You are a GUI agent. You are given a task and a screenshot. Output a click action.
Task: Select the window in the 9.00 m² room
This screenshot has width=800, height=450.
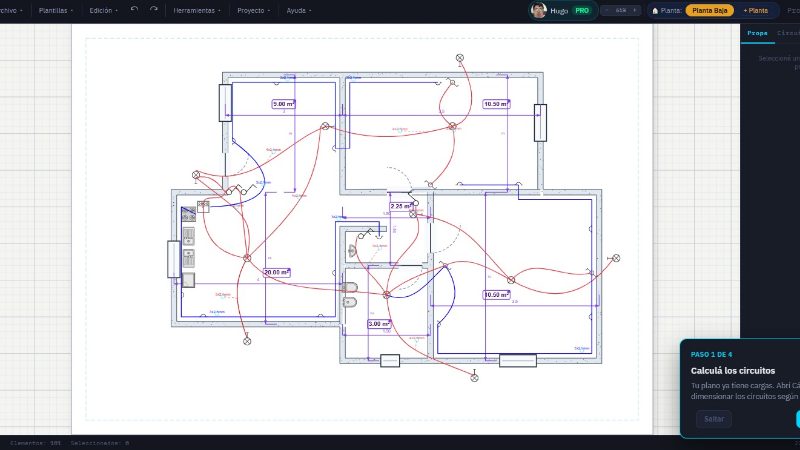(226, 103)
